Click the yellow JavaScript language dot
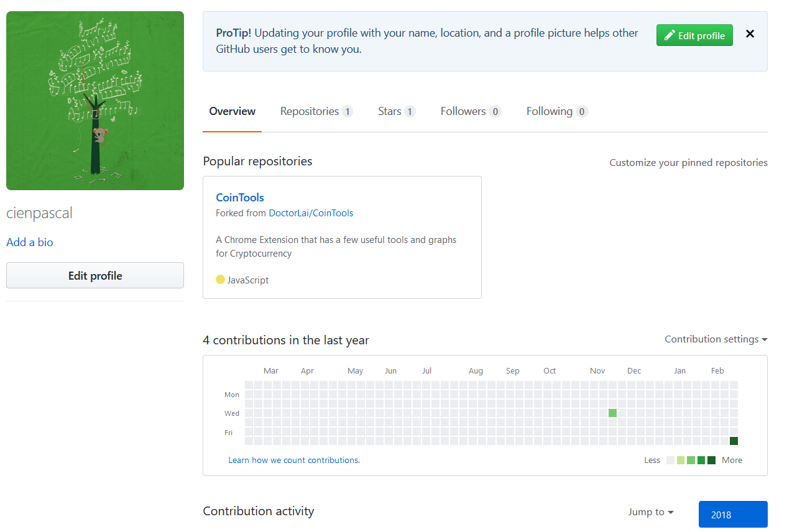The width and height of the screenshot is (792, 532). pos(220,280)
